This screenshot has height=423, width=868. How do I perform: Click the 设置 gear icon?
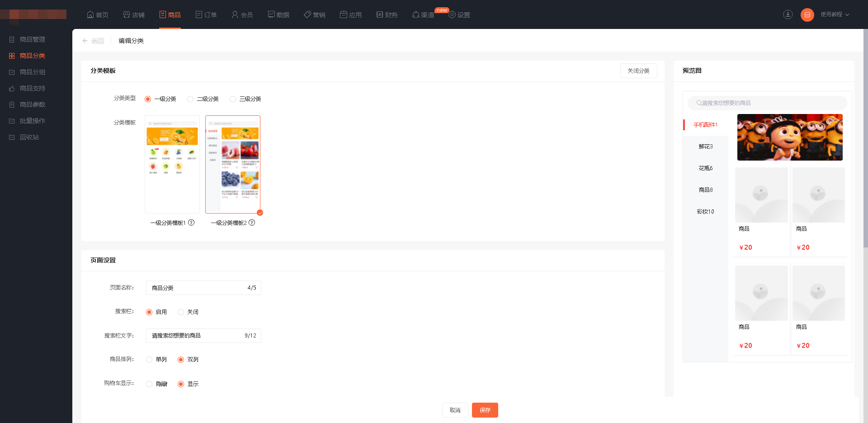point(452,14)
